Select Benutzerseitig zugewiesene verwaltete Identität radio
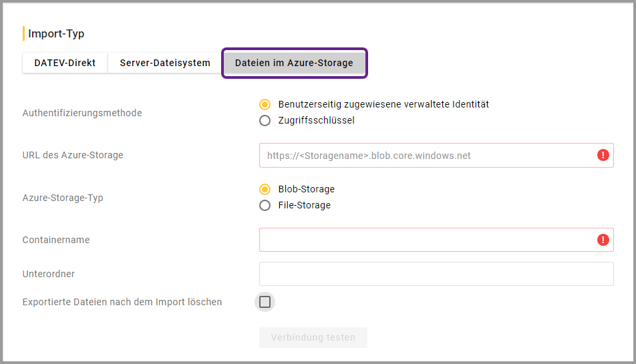Viewport: 636px width, 364px height. [x=265, y=105]
